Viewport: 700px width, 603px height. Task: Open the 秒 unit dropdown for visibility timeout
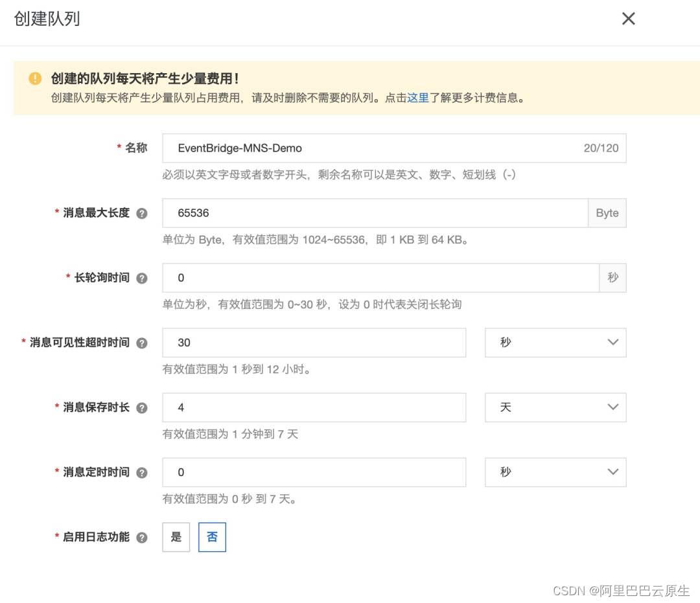click(555, 343)
